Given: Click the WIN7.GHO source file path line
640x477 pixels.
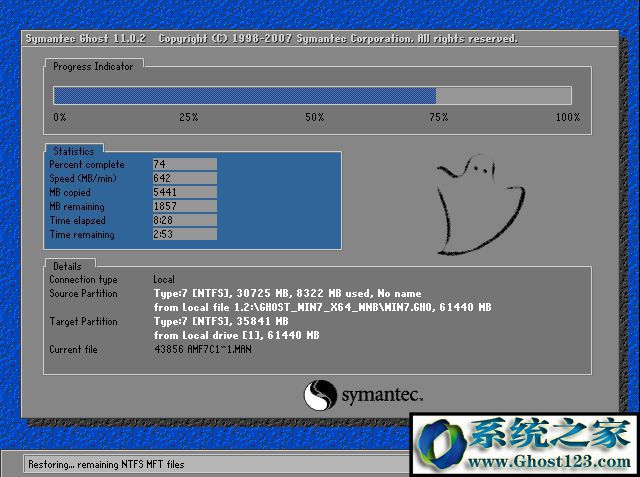Looking at the screenshot, I should click(322, 307).
